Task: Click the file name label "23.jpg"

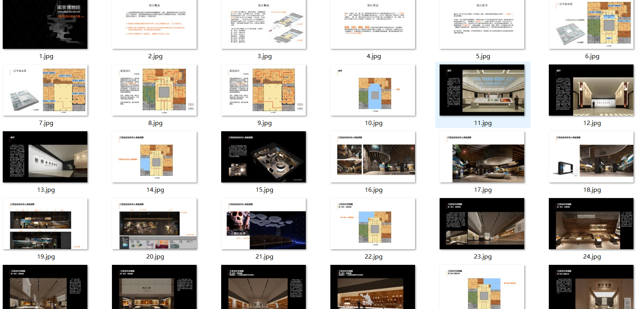Action: click(x=483, y=257)
